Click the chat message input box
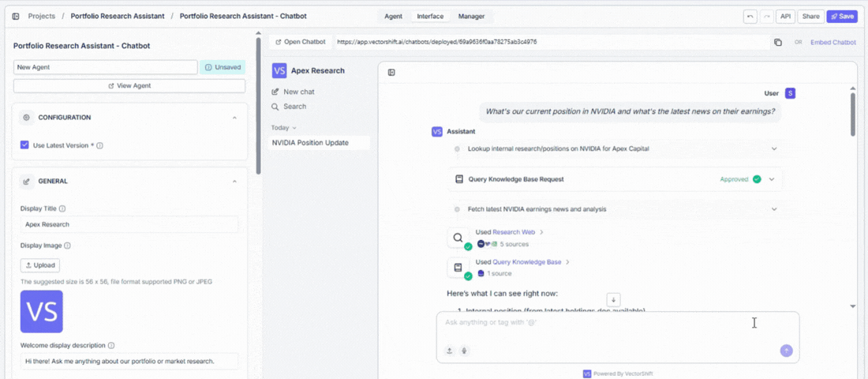The width and height of the screenshot is (868, 379). (x=618, y=337)
